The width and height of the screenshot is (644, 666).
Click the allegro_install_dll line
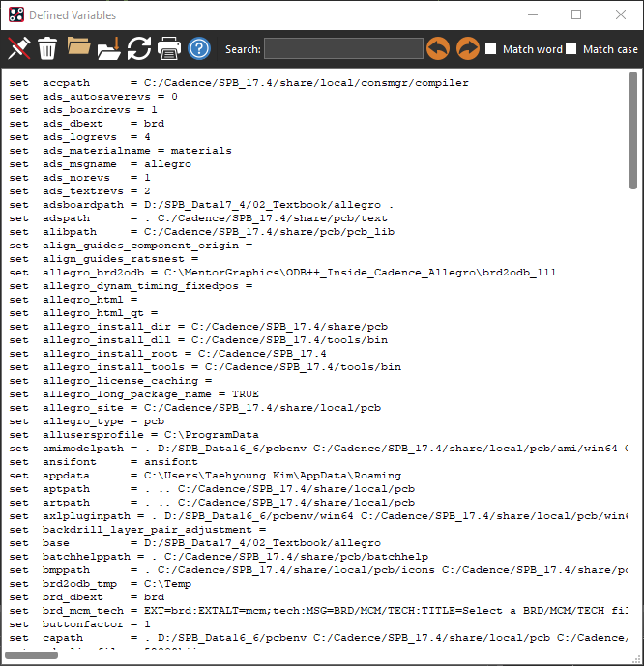tap(198, 340)
